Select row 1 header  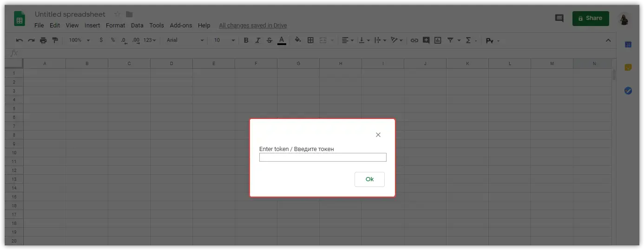point(14,73)
